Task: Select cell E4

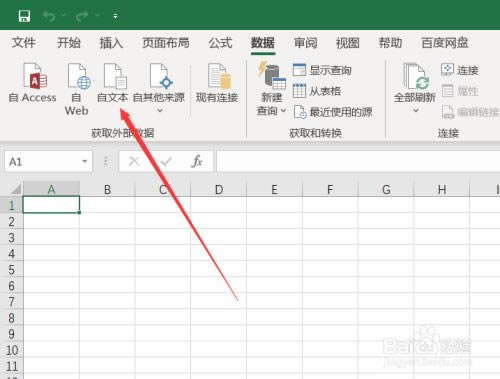Action: (x=274, y=253)
